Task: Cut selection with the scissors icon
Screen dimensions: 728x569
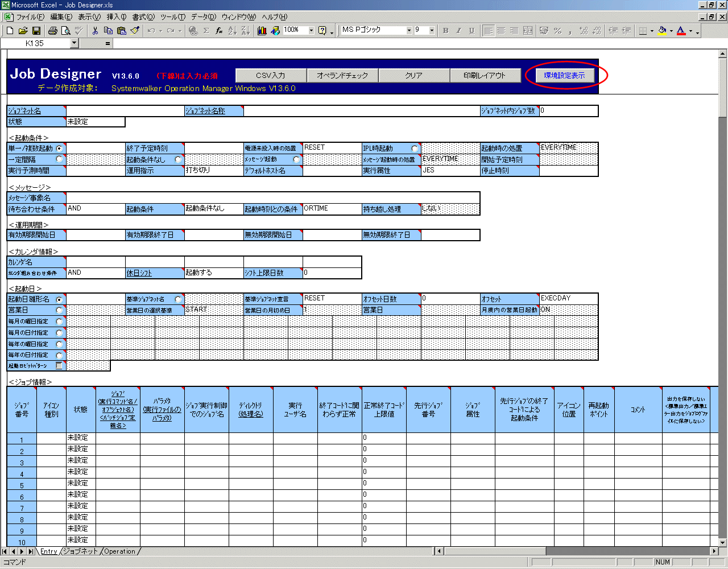Action: coord(96,31)
